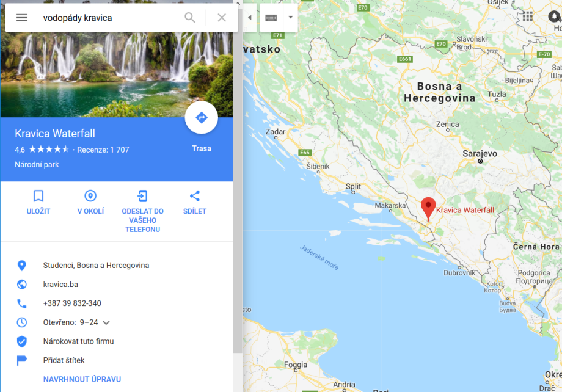The width and height of the screenshot is (562, 392).
Task: Open the hamburger main menu
Action: 22,18
